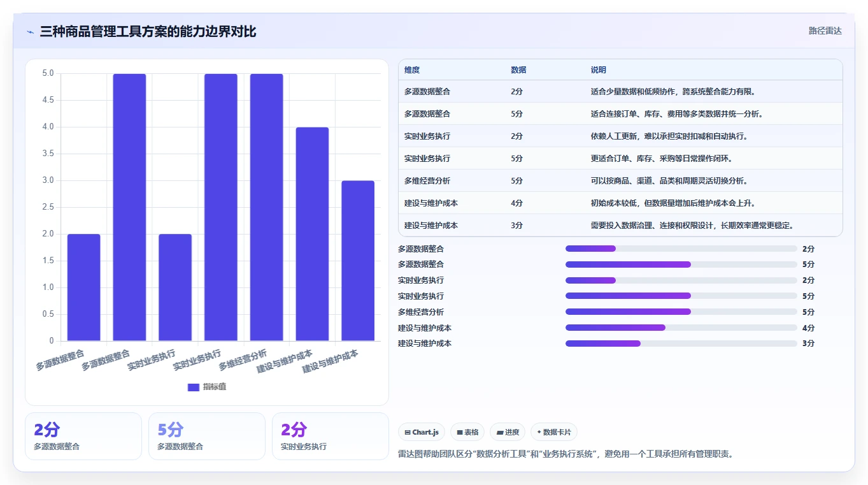868x485 pixels.
Task: Open the 5分 多源数据整合 data card
Action: coord(207,436)
